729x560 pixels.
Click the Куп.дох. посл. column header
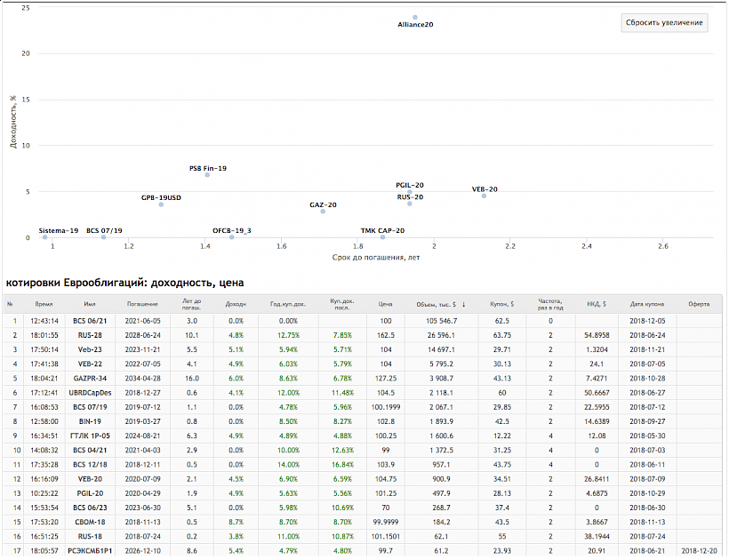[x=342, y=304]
